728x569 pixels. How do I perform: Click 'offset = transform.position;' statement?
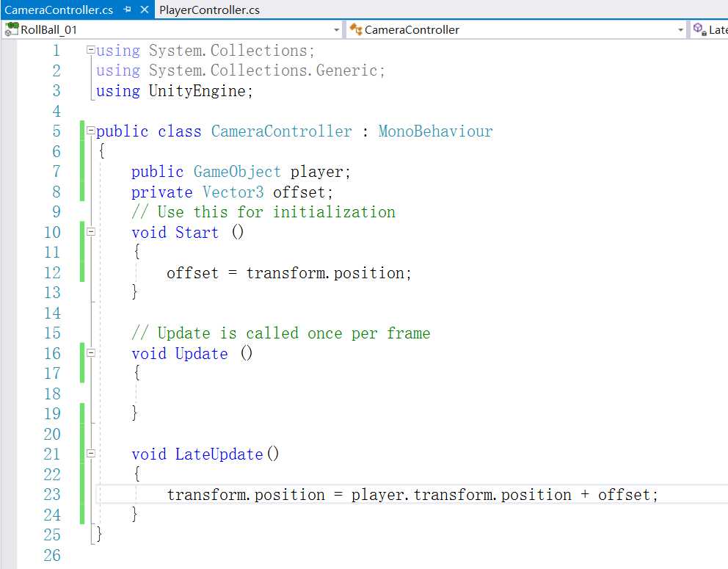click(289, 273)
